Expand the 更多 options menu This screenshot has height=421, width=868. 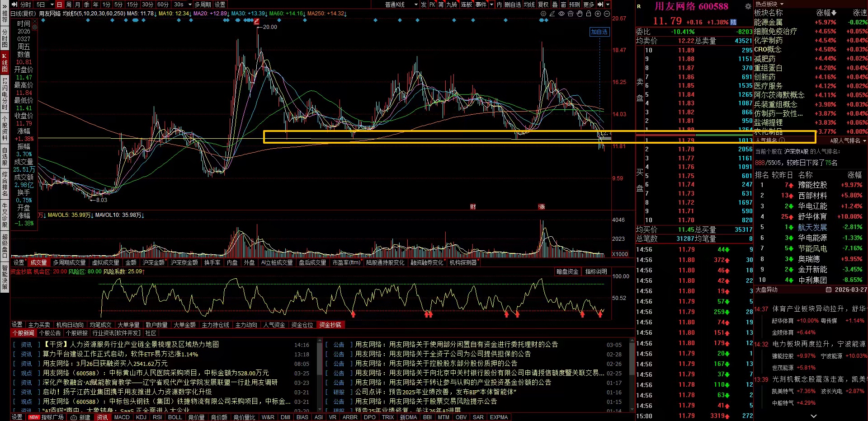[589, 5]
